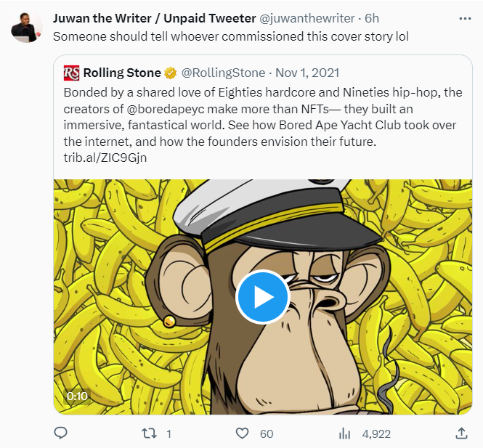Open Juwan the Writer profile picture

27,27
